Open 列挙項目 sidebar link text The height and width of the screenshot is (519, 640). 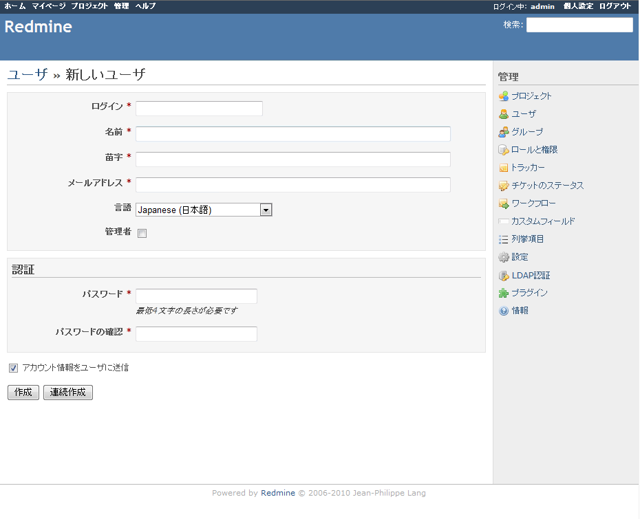click(527, 240)
